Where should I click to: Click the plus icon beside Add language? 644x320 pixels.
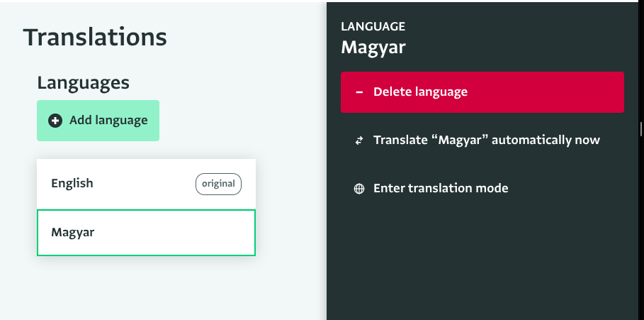pyautogui.click(x=55, y=121)
